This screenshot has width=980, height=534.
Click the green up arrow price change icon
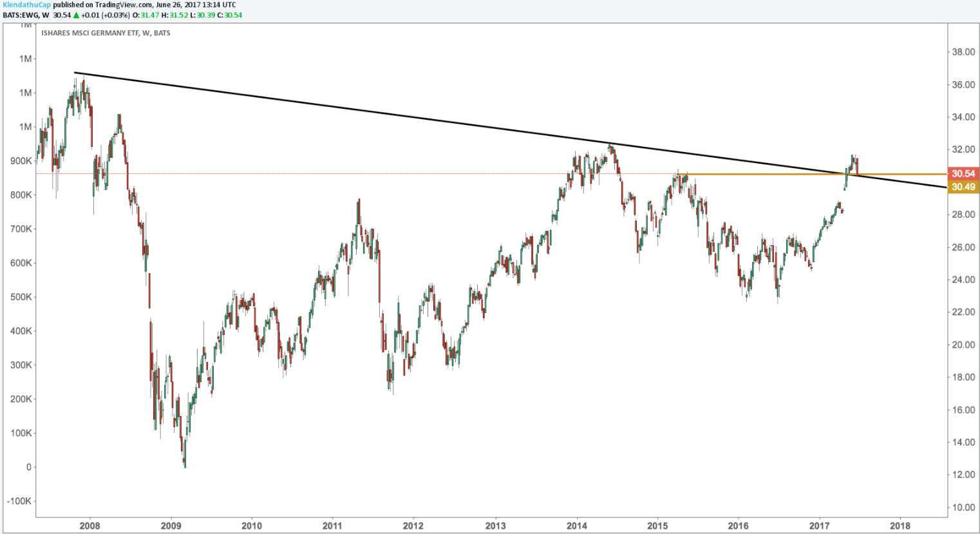point(77,15)
